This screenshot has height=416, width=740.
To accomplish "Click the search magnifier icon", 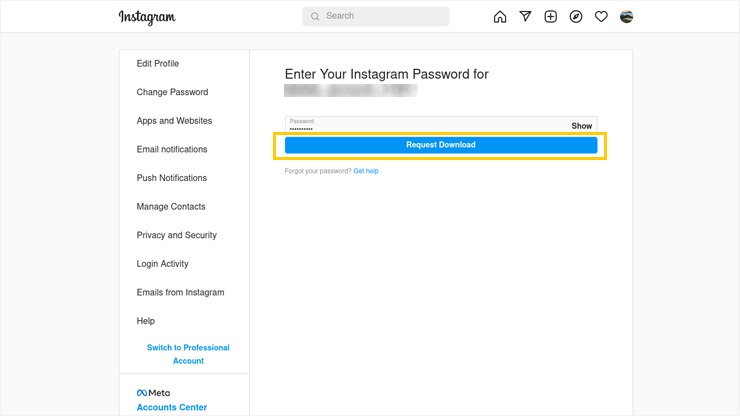I will 315,16.
